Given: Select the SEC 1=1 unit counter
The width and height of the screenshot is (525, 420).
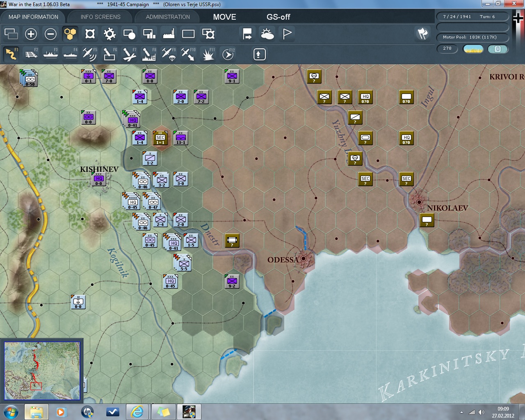Looking at the screenshot, I should (x=160, y=138).
